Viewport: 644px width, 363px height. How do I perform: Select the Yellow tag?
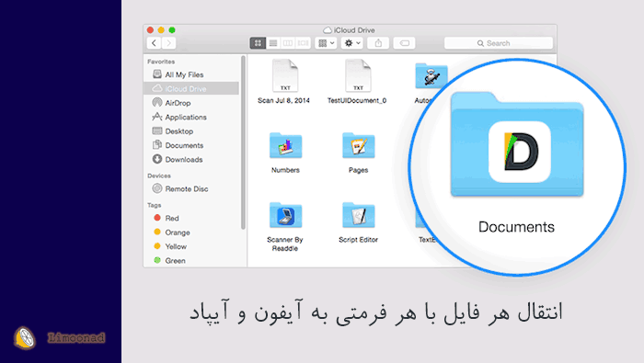[191, 246]
